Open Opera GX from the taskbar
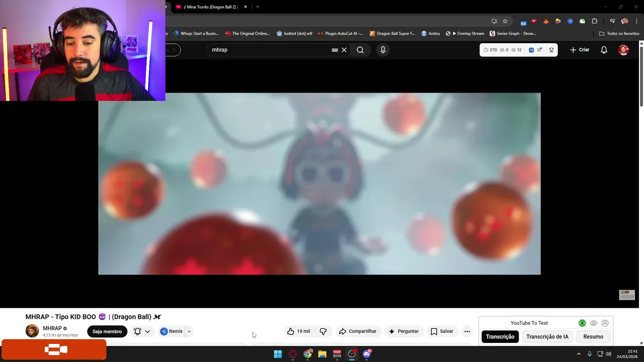 293,354
